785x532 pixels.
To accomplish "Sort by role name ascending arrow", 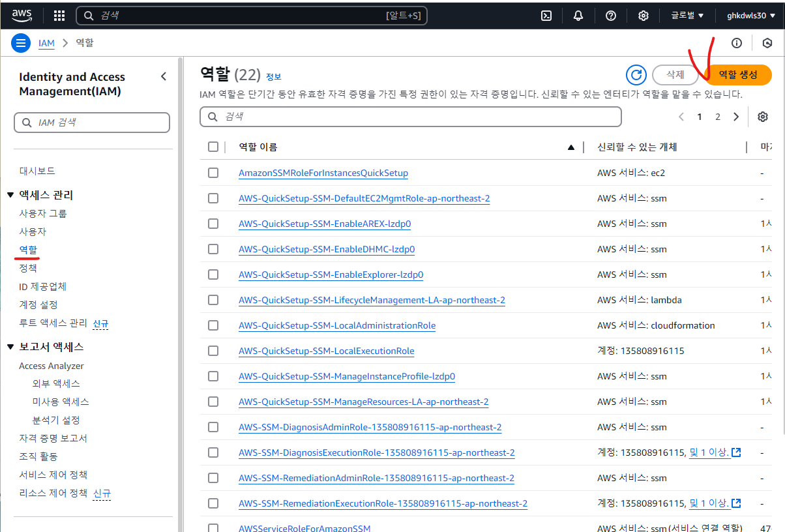I will pyautogui.click(x=571, y=147).
